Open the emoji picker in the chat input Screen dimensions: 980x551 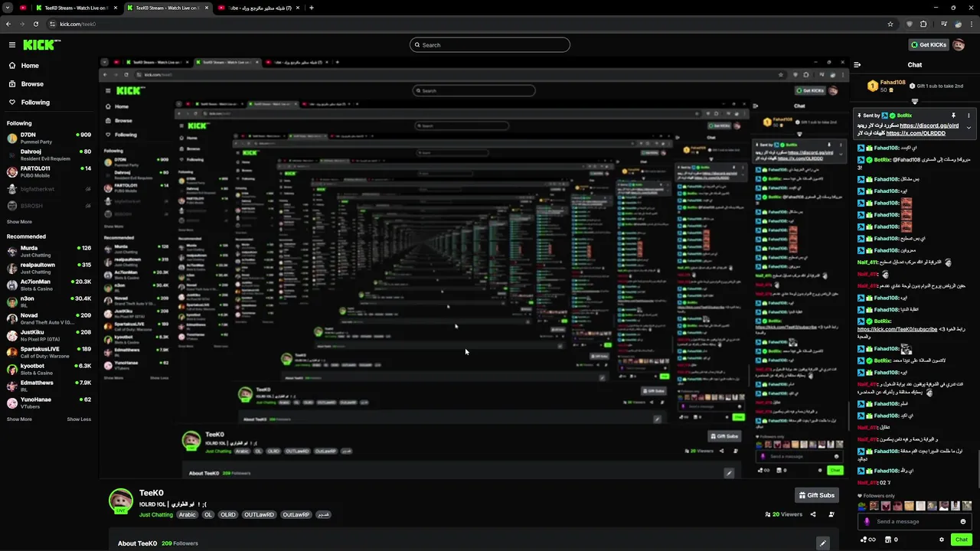click(963, 522)
